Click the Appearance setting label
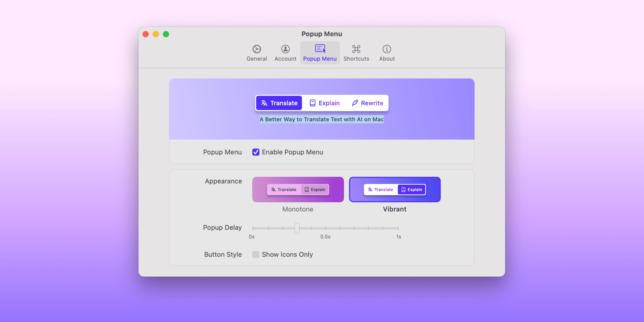The image size is (644, 322). 223,181
